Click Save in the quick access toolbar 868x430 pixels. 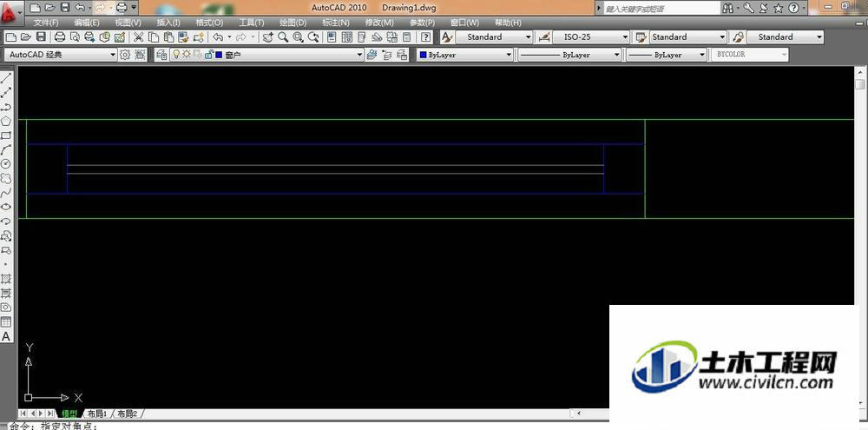64,8
